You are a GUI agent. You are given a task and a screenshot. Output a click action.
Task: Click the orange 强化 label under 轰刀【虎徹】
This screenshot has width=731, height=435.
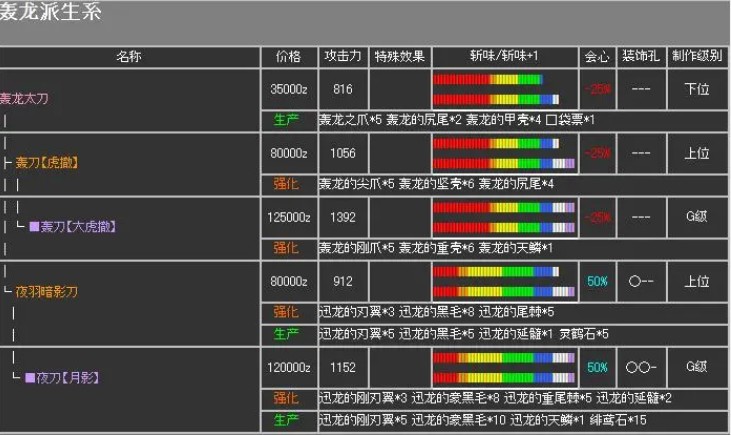(287, 184)
